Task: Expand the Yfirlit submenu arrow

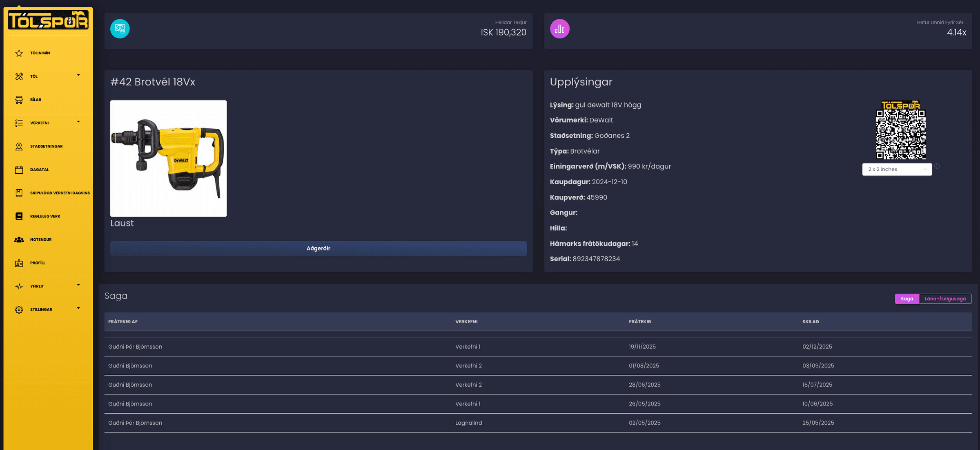Action: point(78,285)
